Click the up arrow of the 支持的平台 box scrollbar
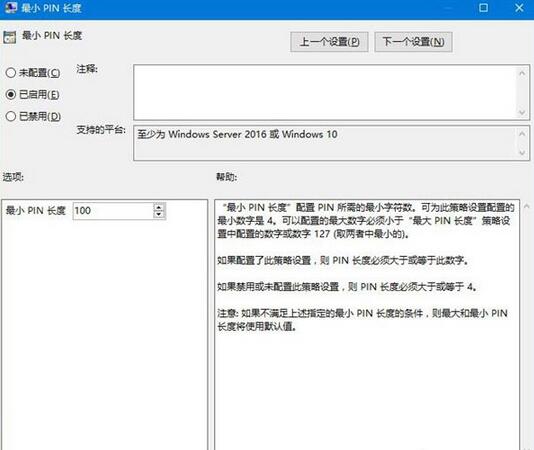 click(522, 134)
